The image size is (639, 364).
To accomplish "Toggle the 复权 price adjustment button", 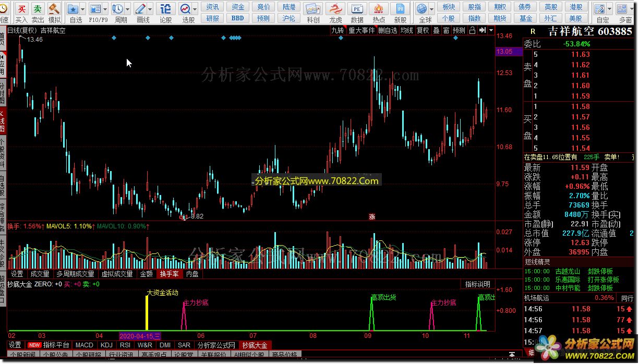I will (x=423, y=30).
